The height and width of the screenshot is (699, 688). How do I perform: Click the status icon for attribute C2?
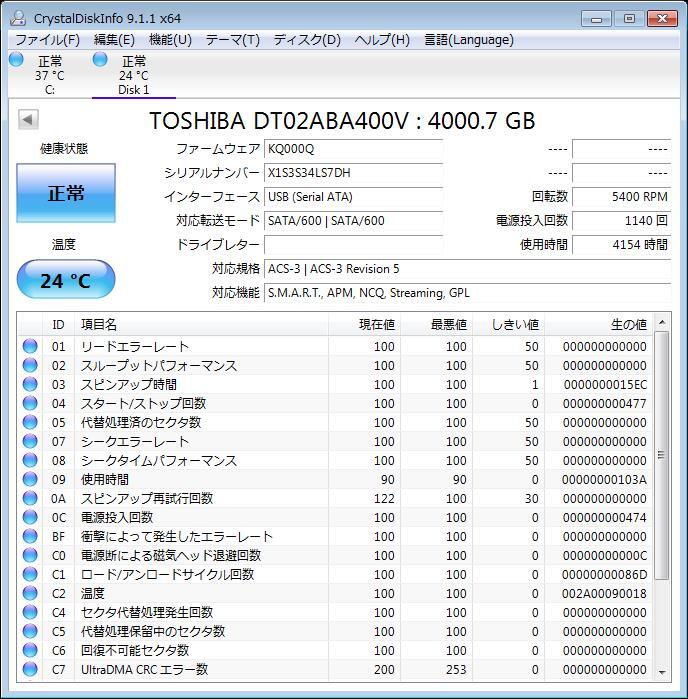click(x=30, y=593)
